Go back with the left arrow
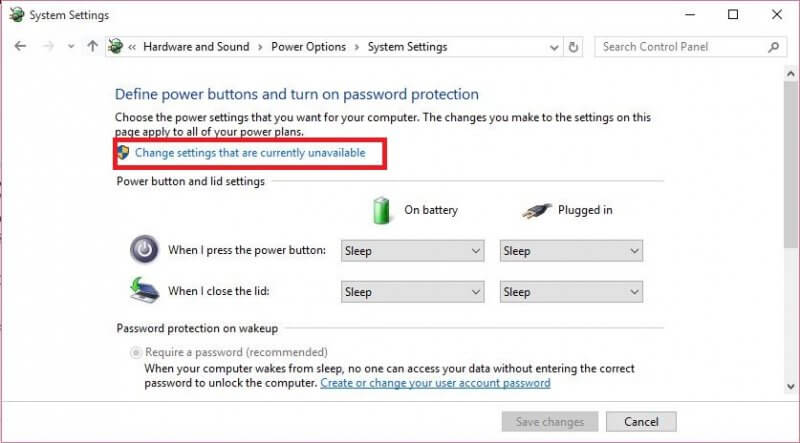The image size is (800, 443). [x=20, y=46]
